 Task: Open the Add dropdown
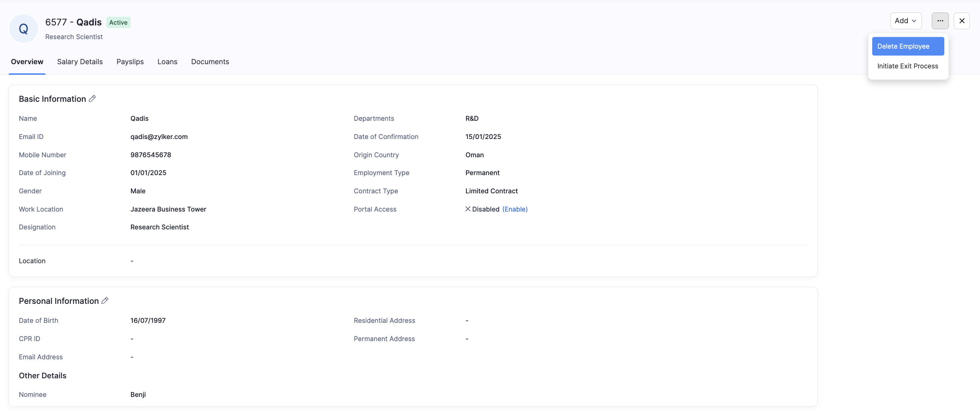[x=906, y=21]
